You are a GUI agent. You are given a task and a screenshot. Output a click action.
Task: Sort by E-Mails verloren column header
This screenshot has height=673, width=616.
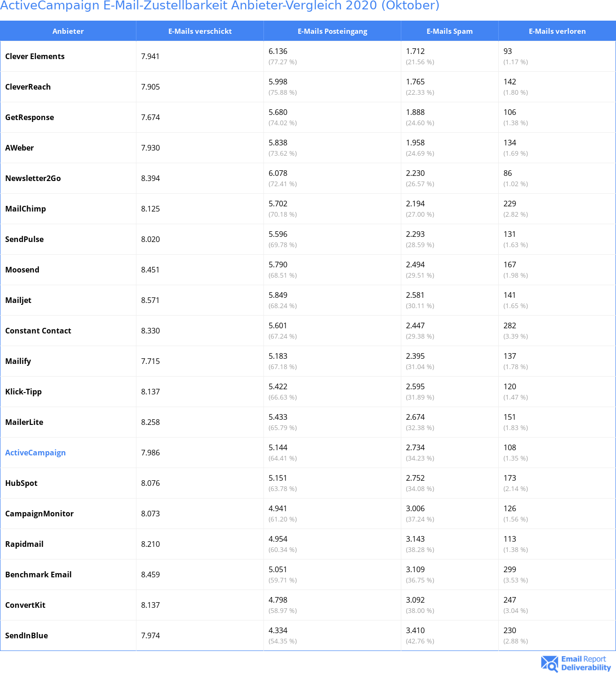[x=557, y=31]
